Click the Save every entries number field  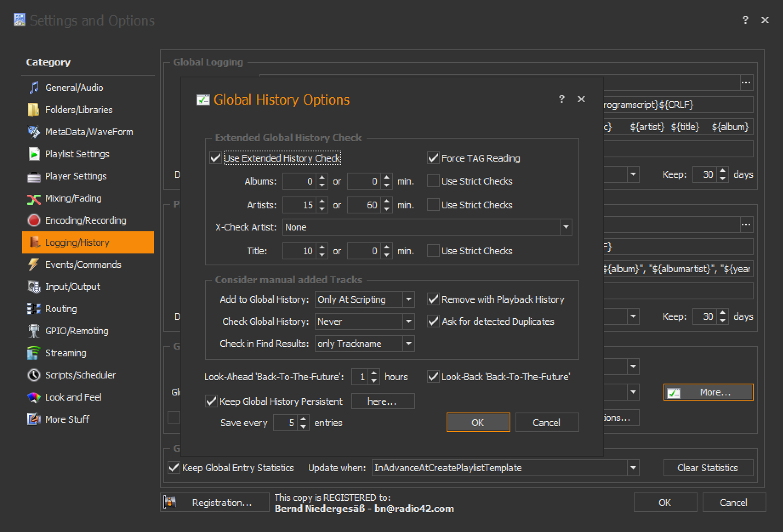[x=285, y=423]
